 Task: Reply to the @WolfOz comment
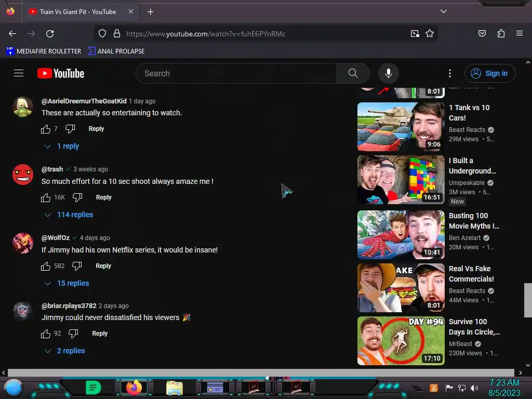[x=103, y=266]
